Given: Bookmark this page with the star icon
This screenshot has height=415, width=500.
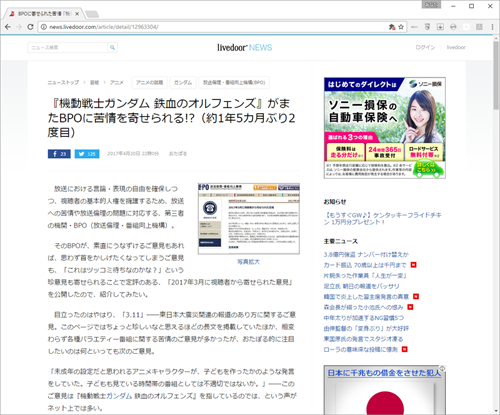Looking at the screenshot, I should pyautogui.click(x=401, y=27).
